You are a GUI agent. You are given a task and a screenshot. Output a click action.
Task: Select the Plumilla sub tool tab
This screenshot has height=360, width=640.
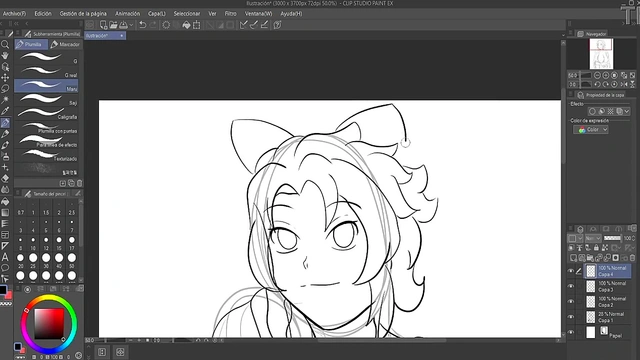tap(31, 44)
